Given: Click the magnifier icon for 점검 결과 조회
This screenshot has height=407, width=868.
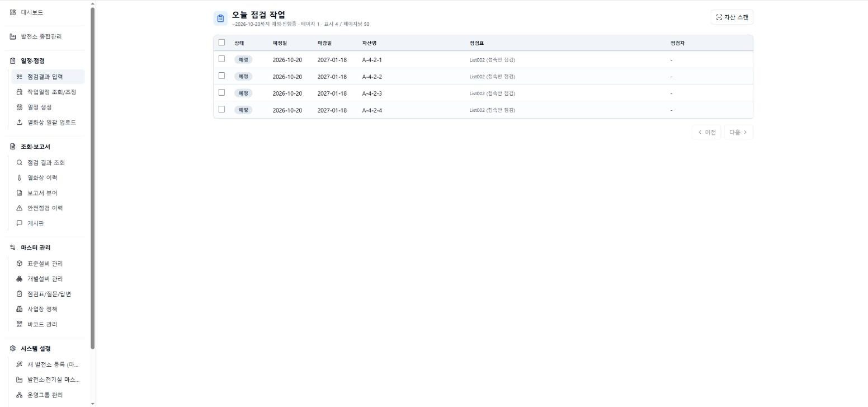Looking at the screenshot, I should (20, 163).
